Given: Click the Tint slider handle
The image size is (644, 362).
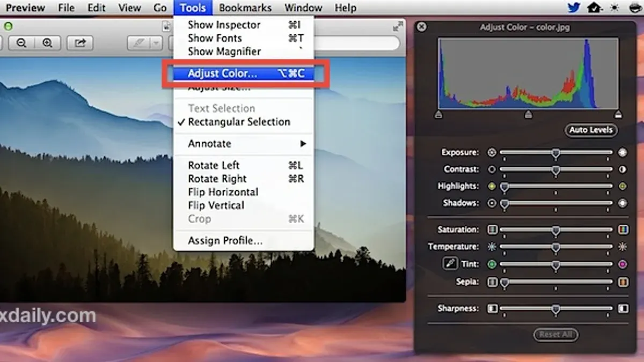Looking at the screenshot, I should (556, 265).
